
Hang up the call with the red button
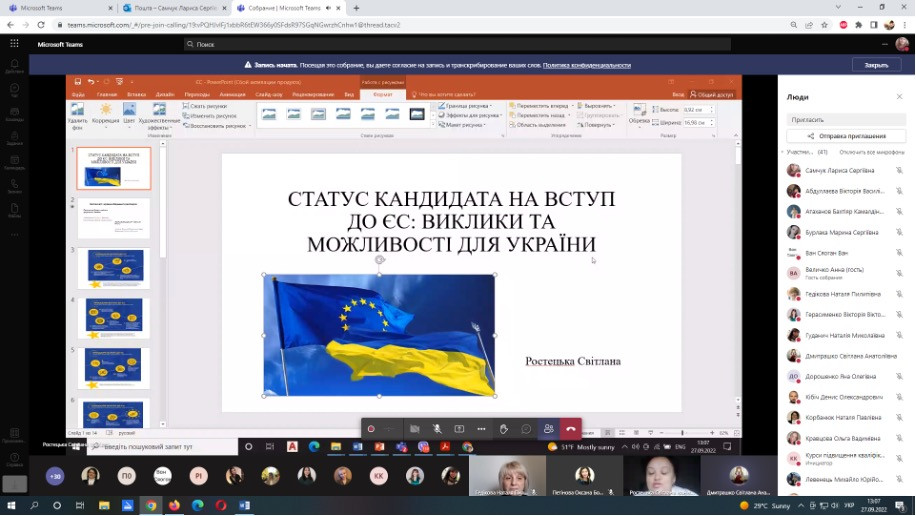point(571,429)
